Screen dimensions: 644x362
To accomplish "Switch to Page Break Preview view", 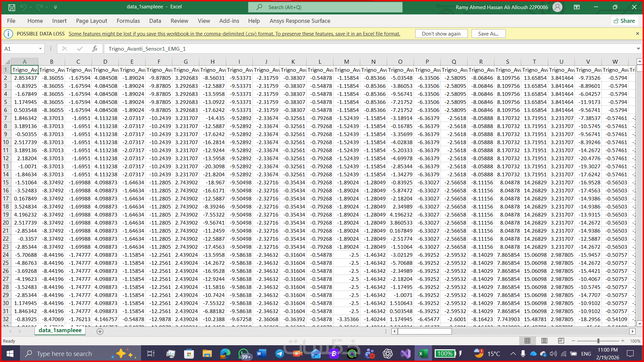I will click(x=561, y=341).
